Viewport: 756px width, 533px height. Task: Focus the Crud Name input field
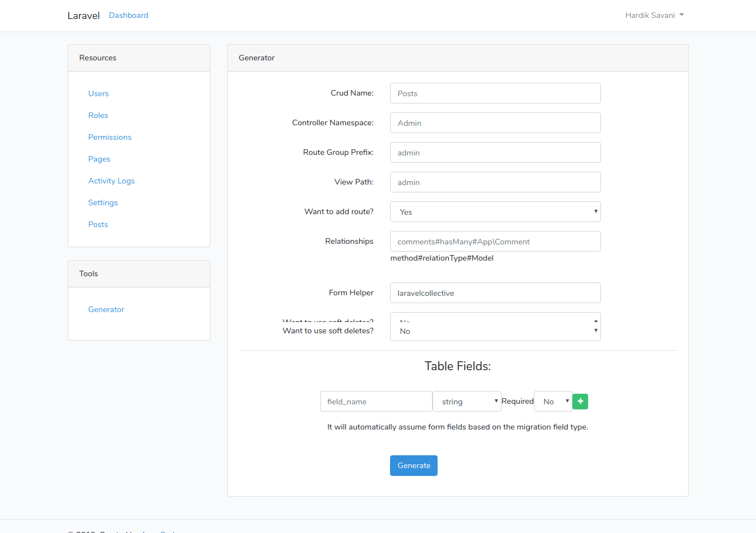495,93
